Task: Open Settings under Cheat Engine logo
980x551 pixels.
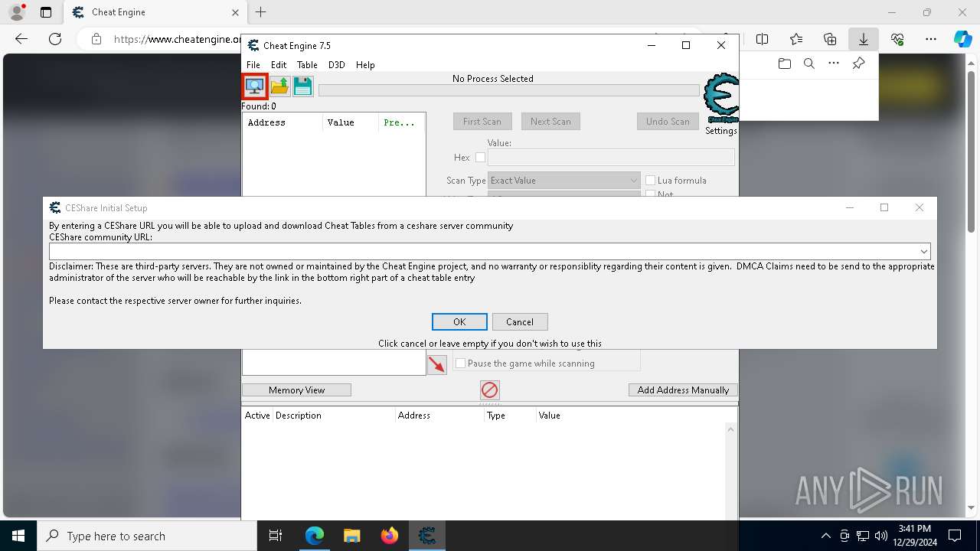Action: click(x=721, y=131)
